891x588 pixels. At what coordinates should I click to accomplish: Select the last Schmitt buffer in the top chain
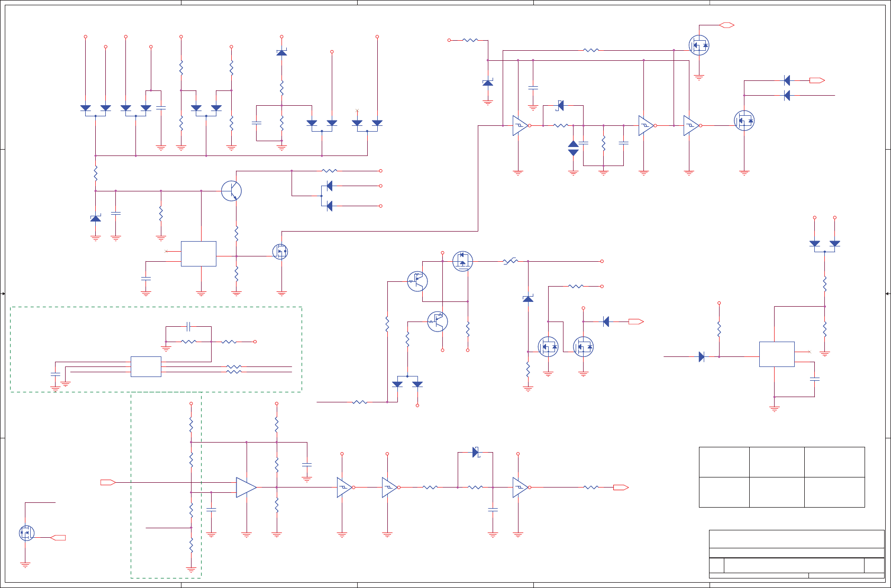point(692,126)
